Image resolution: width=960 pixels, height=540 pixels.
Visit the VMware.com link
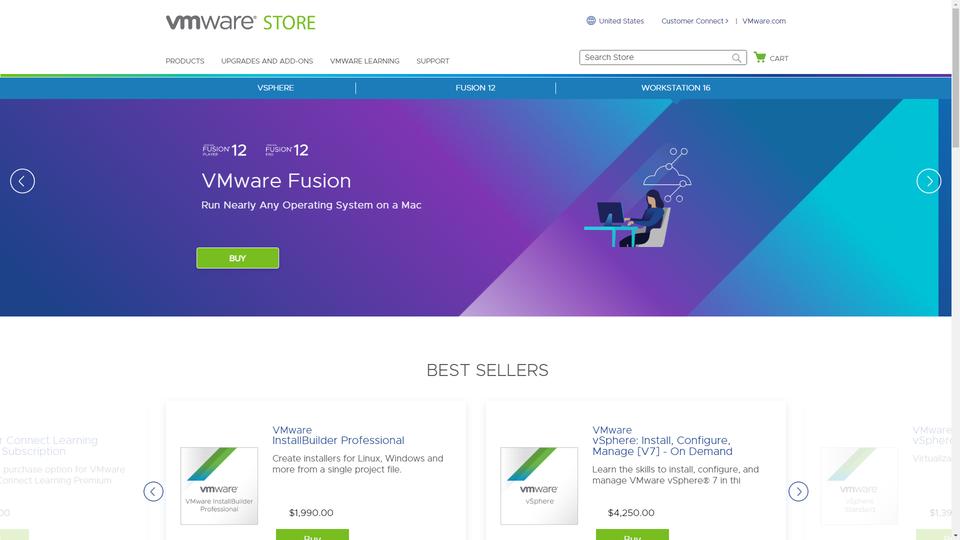[x=764, y=21]
